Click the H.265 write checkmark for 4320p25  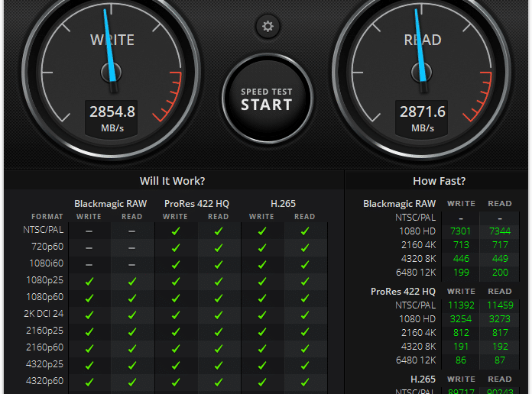coord(261,366)
